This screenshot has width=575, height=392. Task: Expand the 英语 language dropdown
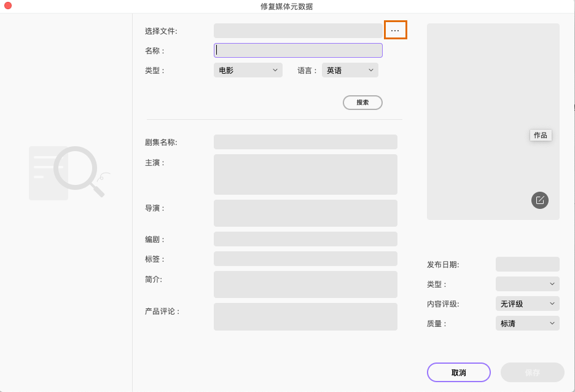click(350, 70)
